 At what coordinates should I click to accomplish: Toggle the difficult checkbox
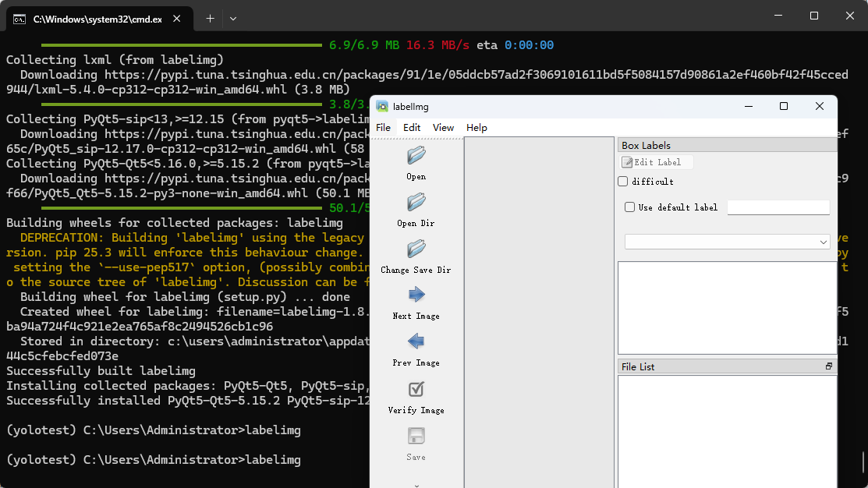[623, 181]
